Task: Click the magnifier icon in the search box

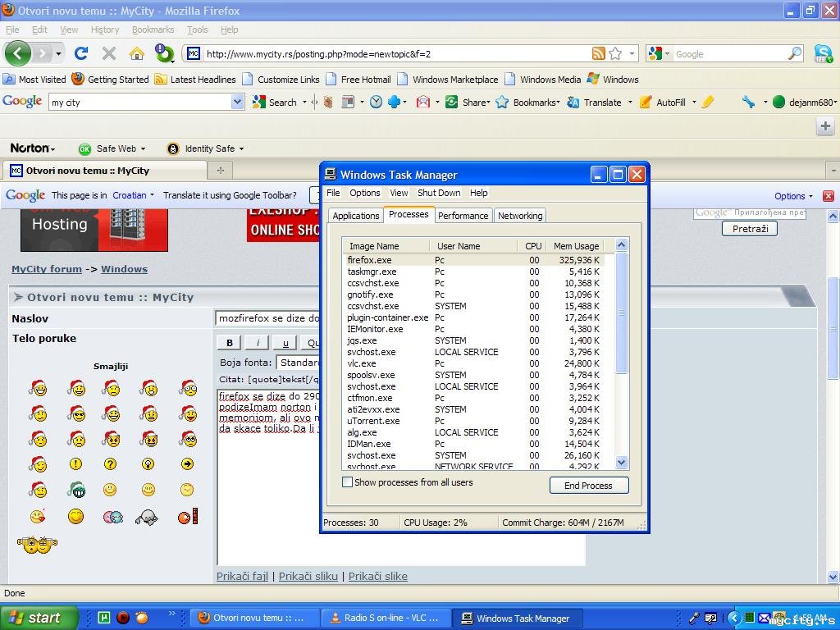Action: tap(795, 53)
